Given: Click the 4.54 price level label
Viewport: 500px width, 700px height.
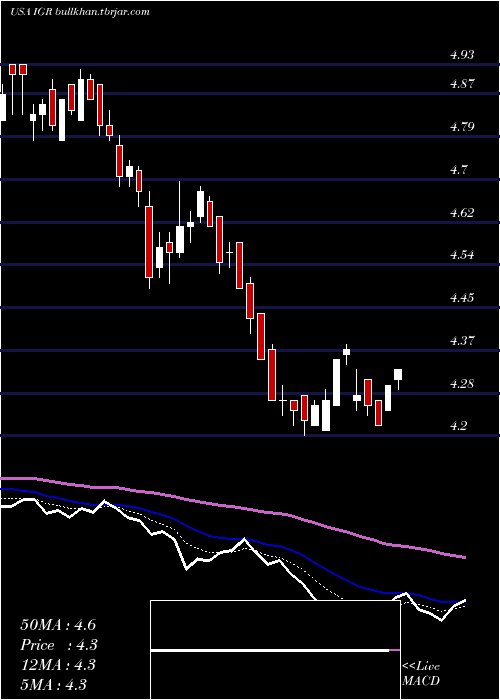Looking at the screenshot, I should (x=462, y=255).
